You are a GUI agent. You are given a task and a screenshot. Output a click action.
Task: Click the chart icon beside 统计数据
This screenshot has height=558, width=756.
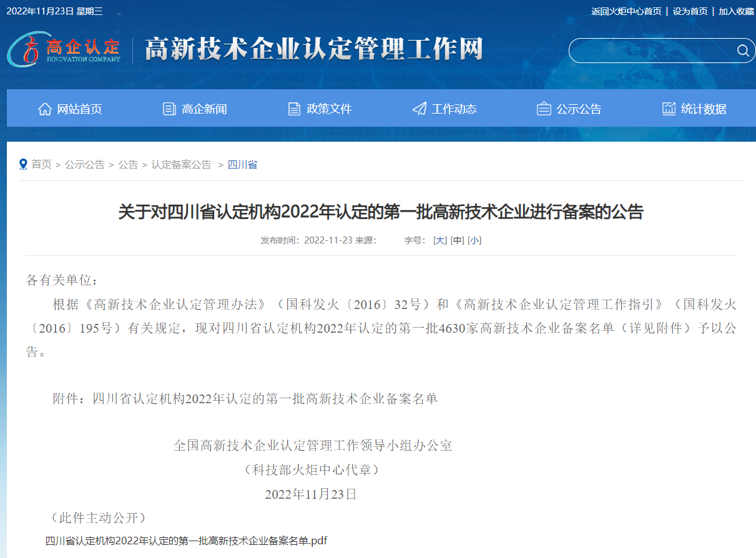(669, 109)
